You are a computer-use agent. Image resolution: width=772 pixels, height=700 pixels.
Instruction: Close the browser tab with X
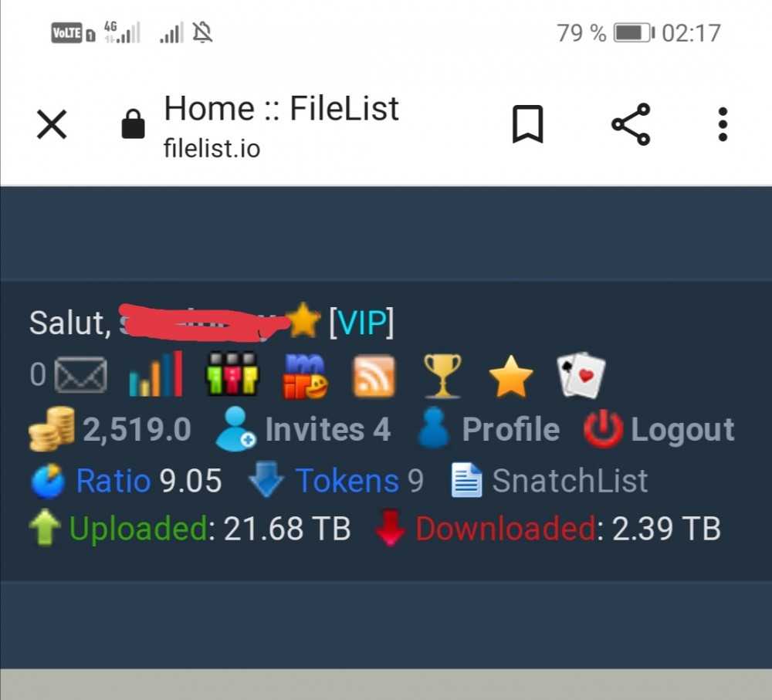click(52, 124)
